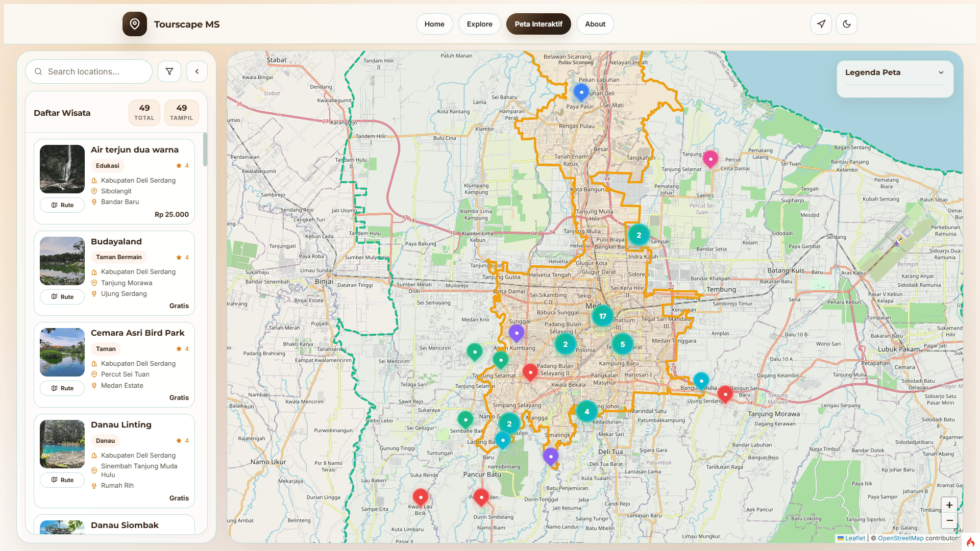The image size is (980, 551).
Task: Click the green pin near Sei Mencirim
Action: tap(475, 352)
